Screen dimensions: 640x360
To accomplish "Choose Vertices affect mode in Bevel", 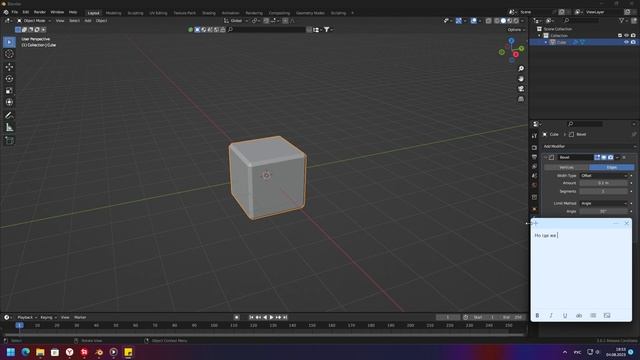I will [x=567, y=167].
